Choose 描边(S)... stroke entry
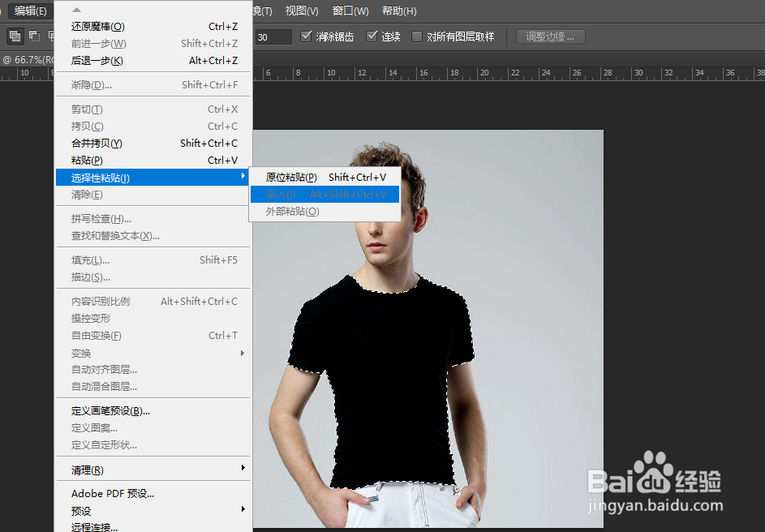This screenshot has width=765, height=532. coord(153,277)
